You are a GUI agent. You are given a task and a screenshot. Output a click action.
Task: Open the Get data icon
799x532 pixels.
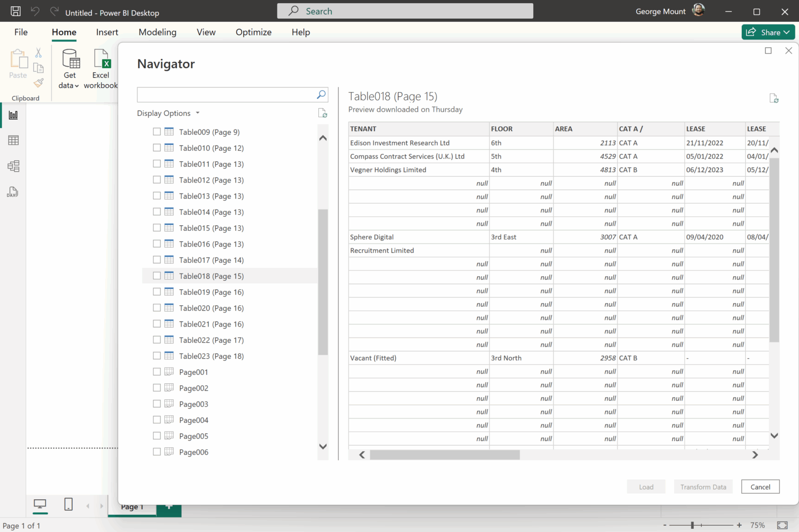pyautogui.click(x=70, y=59)
